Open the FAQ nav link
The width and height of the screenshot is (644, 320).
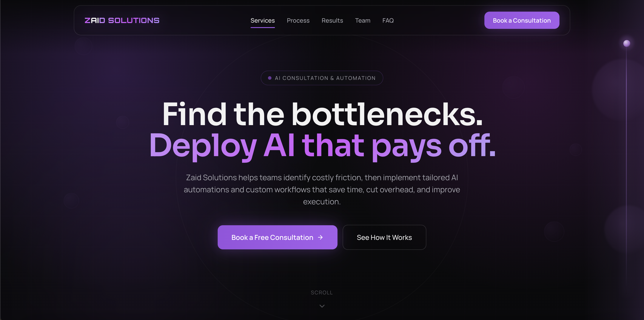tap(388, 20)
